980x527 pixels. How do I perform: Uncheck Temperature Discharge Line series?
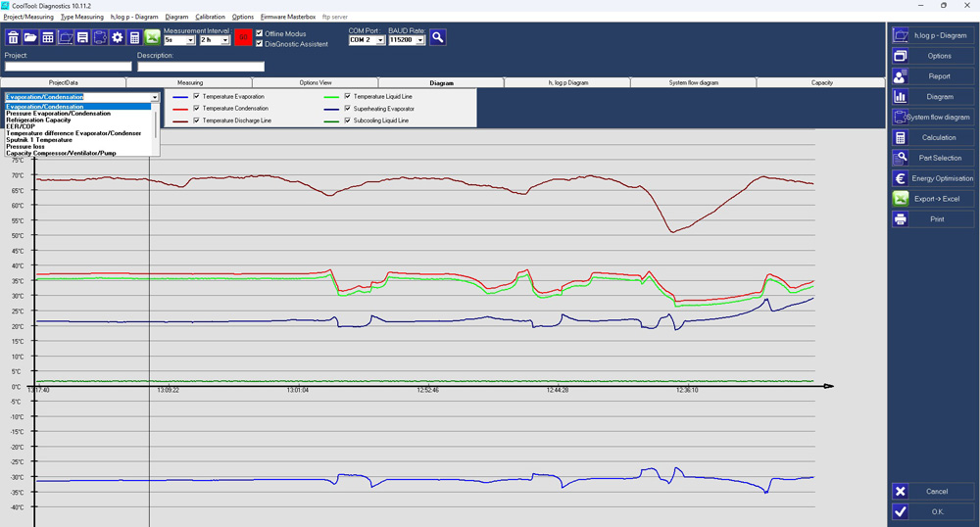point(196,120)
